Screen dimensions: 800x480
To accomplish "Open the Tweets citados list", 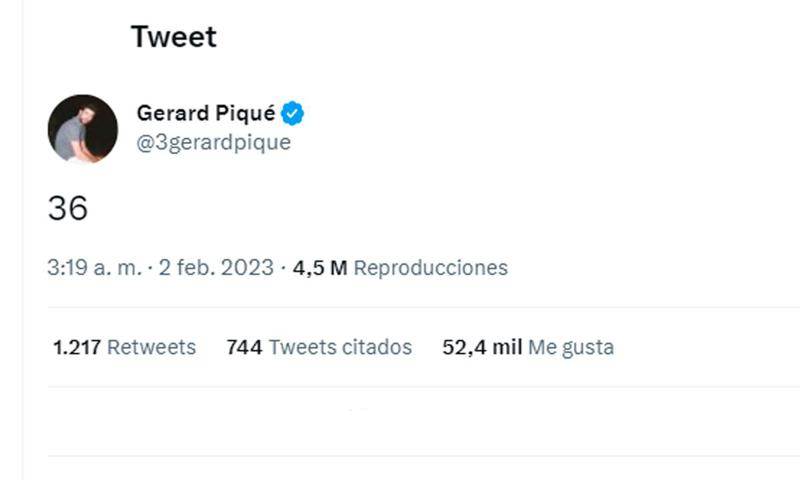I will pos(341,347).
